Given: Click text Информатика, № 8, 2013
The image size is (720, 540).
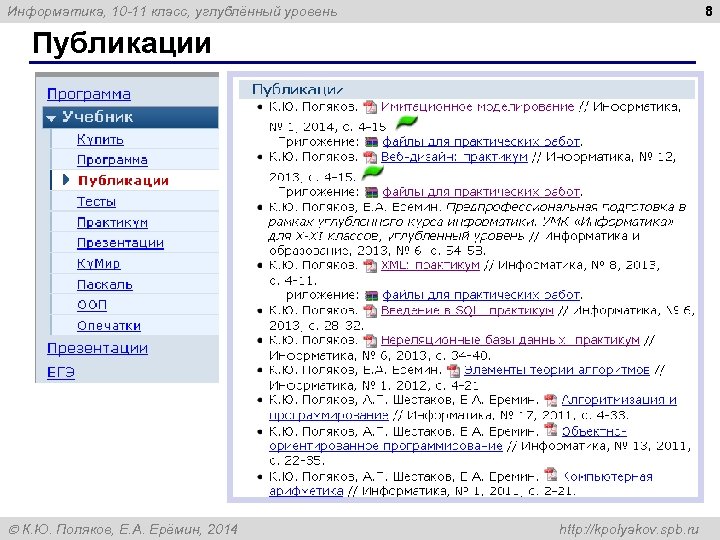Looking at the screenshot, I should pyautogui.click(x=579, y=265).
